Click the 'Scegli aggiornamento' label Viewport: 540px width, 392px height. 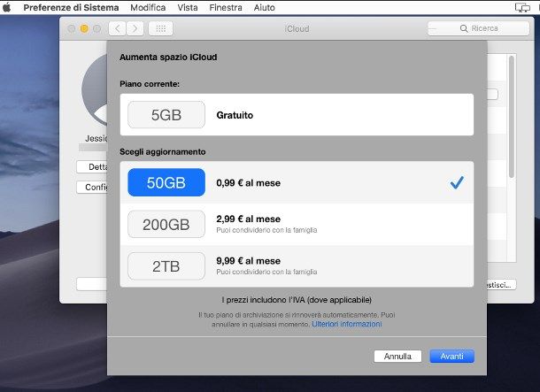point(163,152)
